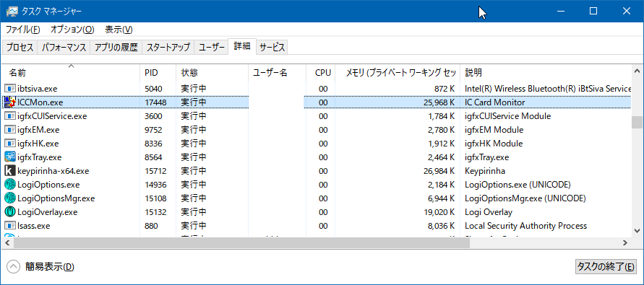This screenshot has height=285, width=644.
Task: Click the igfxEM.exe process icon
Action: tap(9, 130)
